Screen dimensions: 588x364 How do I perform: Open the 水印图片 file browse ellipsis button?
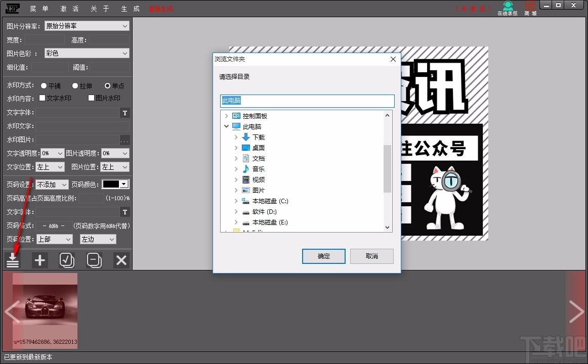pyautogui.click(x=125, y=140)
